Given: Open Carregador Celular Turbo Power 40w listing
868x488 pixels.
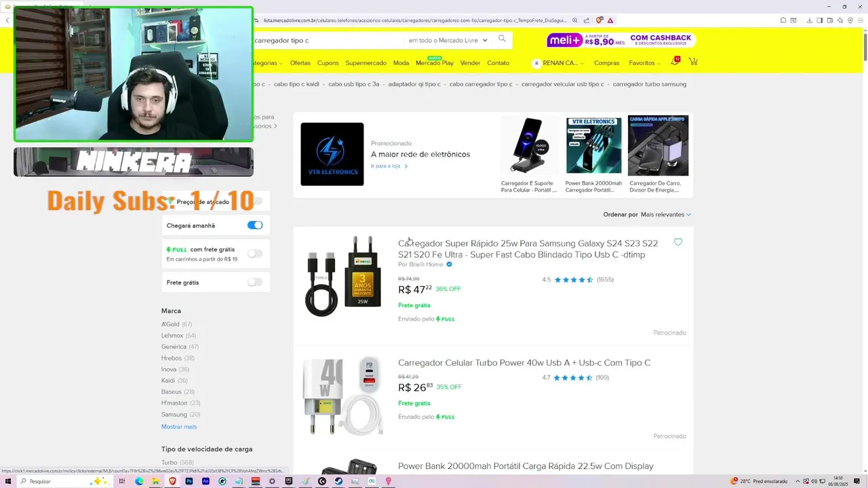Looking at the screenshot, I should (x=524, y=363).
